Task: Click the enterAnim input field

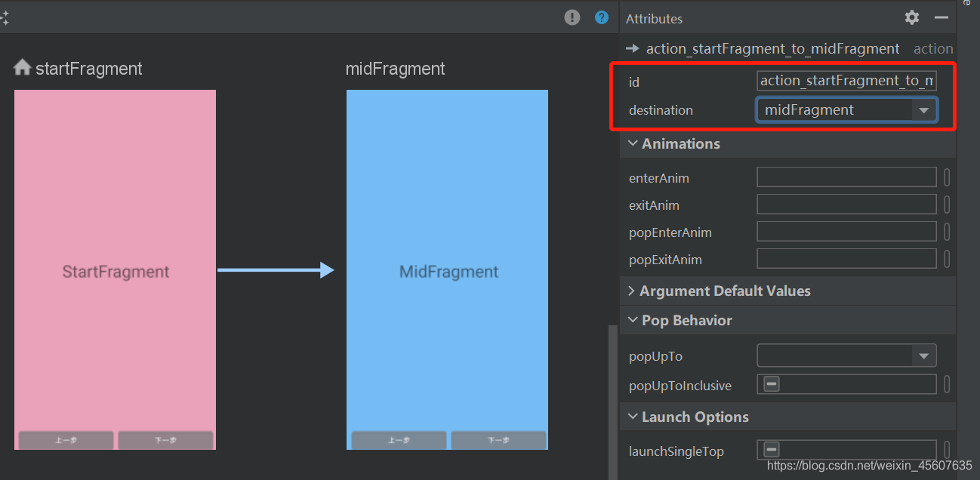Action: (x=846, y=177)
